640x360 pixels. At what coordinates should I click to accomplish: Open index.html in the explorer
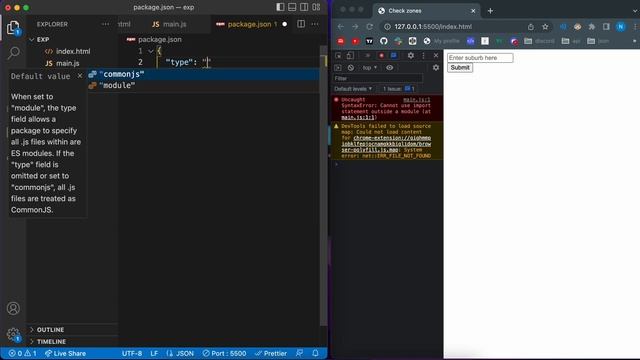click(x=67, y=51)
